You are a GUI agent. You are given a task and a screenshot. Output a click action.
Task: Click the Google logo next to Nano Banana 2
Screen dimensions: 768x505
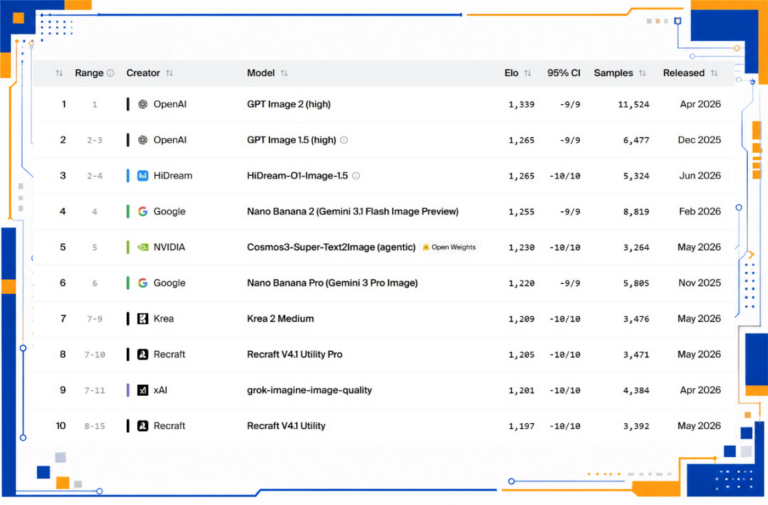(143, 212)
